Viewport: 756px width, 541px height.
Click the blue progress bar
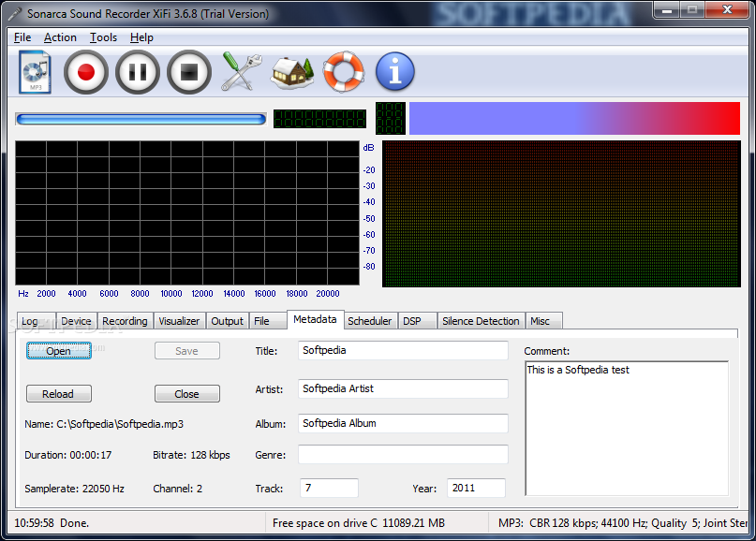click(x=141, y=119)
